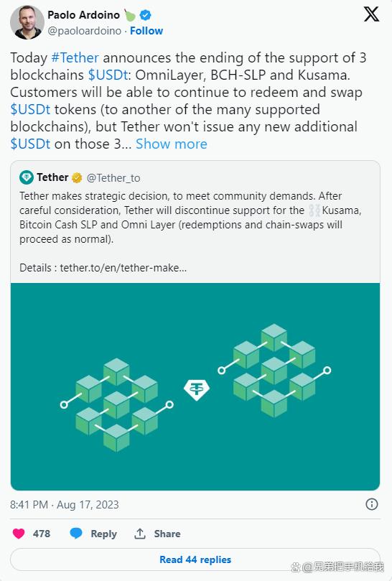
Task: Click the Read 44 replies button
Action: 195,559
